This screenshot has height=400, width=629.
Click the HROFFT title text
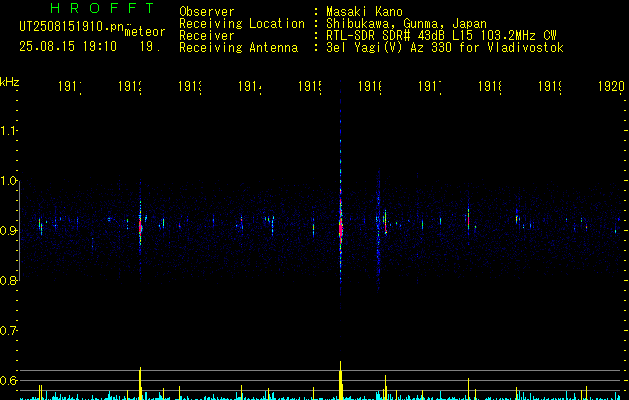(103, 8)
